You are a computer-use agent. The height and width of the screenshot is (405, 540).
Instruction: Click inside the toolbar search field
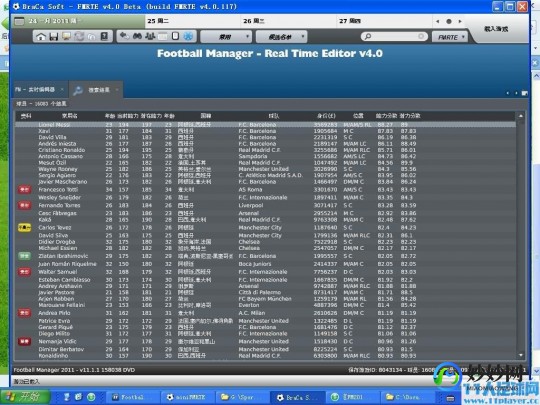[x=394, y=36]
